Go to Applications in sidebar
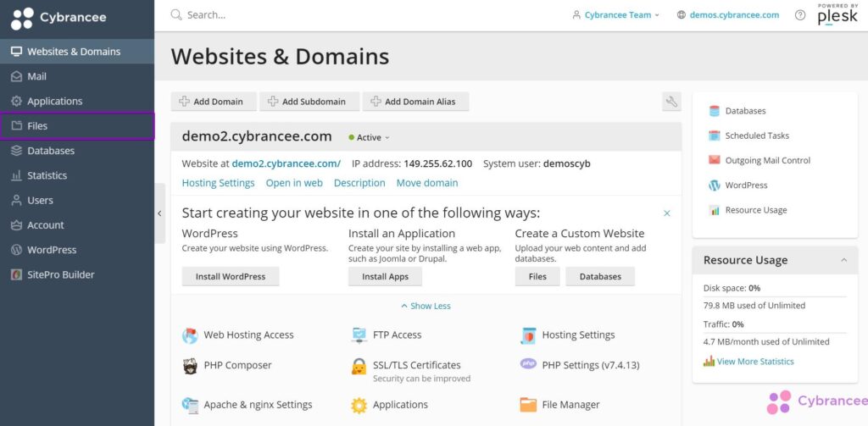Screen dimensions: 868x426 (x=77, y=102)
